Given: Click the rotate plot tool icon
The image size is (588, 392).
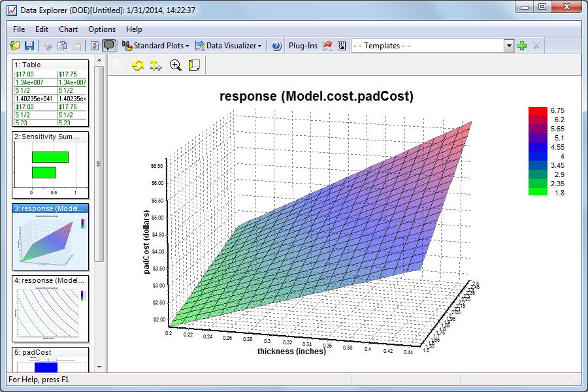Looking at the screenshot, I should click(137, 65).
